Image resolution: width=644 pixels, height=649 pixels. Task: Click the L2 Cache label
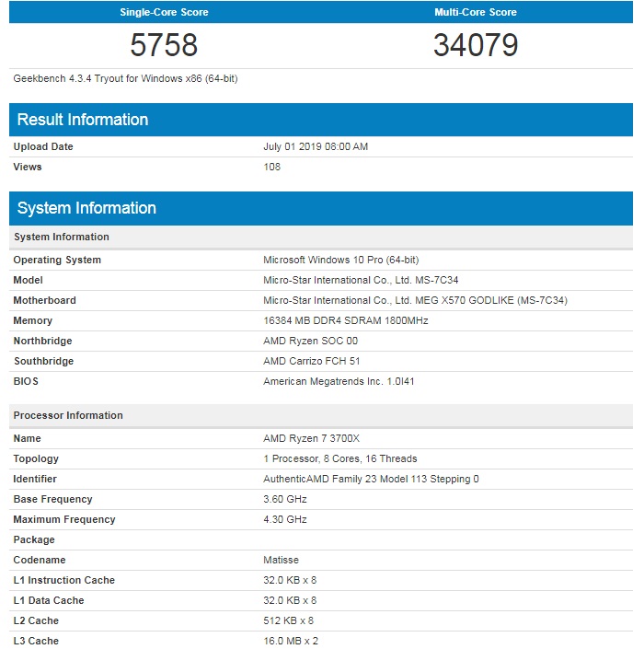coord(36,620)
